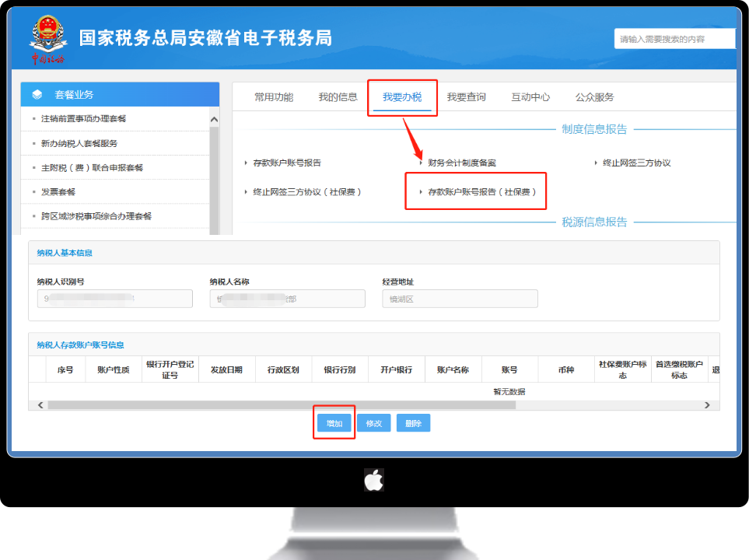Click the national emblem tax bureau logo
Screen dimensions: 749x560
(x=47, y=36)
